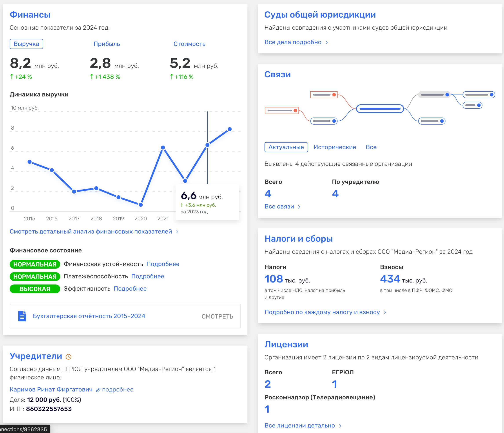Click the central node in Связи diagram
The width and height of the screenshot is (504, 433).
click(380, 109)
